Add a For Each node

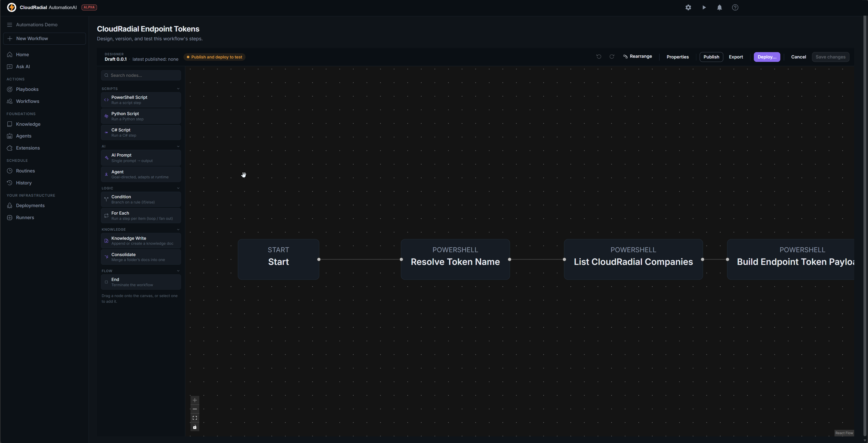click(x=141, y=216)
